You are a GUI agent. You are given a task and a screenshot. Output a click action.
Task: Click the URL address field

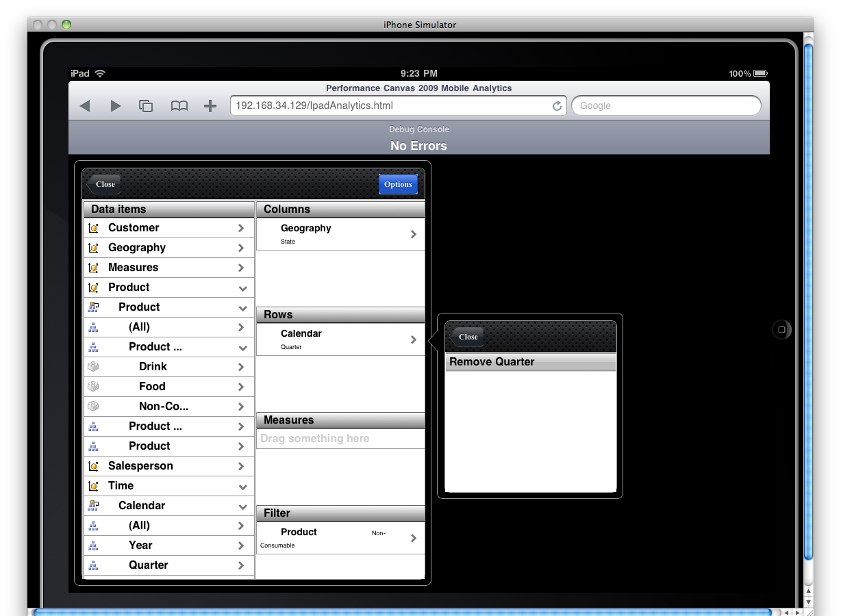pos(399,105)
